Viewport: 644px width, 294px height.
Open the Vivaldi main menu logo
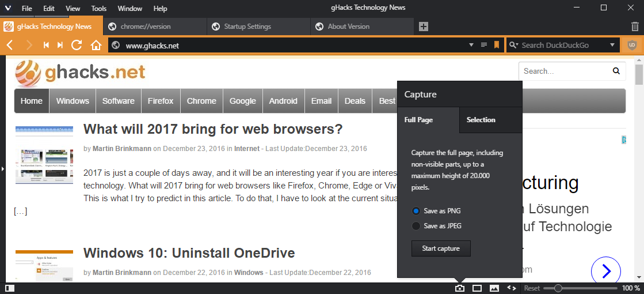[8, 8]
